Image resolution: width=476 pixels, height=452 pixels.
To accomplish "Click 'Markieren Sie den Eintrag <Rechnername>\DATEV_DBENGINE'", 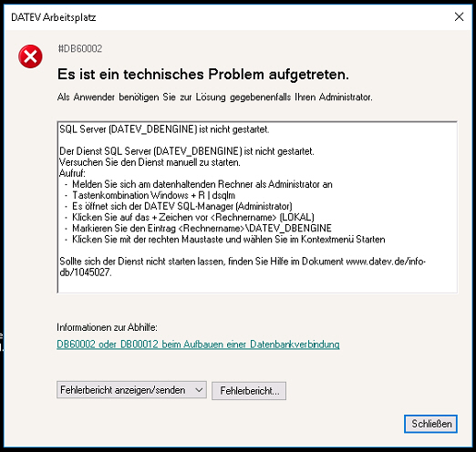I will [202, 228].
